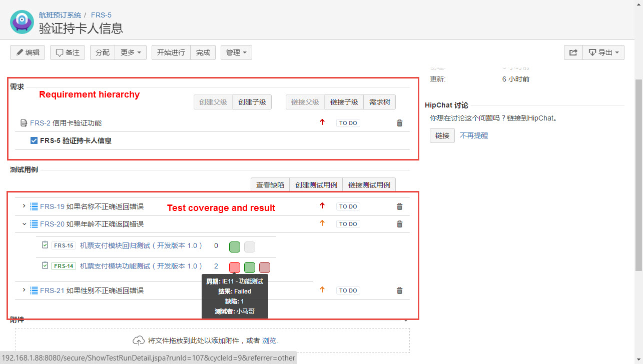Click FRS-14 green passed result square
Viewport: 643px width, 364px height.
click(x=250, y=267)
